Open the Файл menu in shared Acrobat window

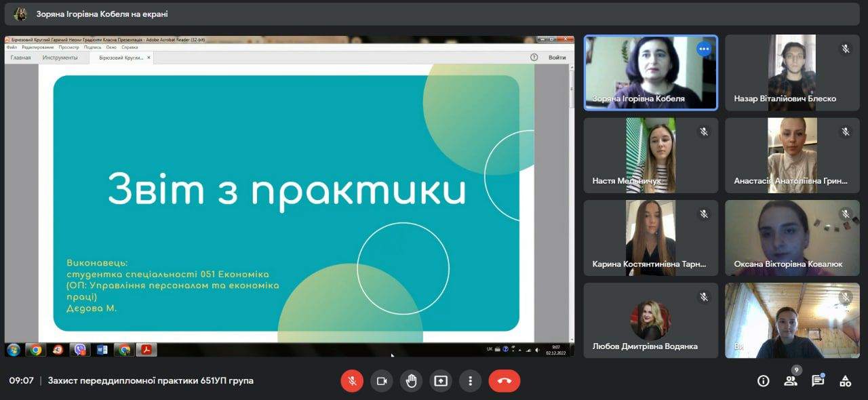pyautogui.click(x=12, y=47)
